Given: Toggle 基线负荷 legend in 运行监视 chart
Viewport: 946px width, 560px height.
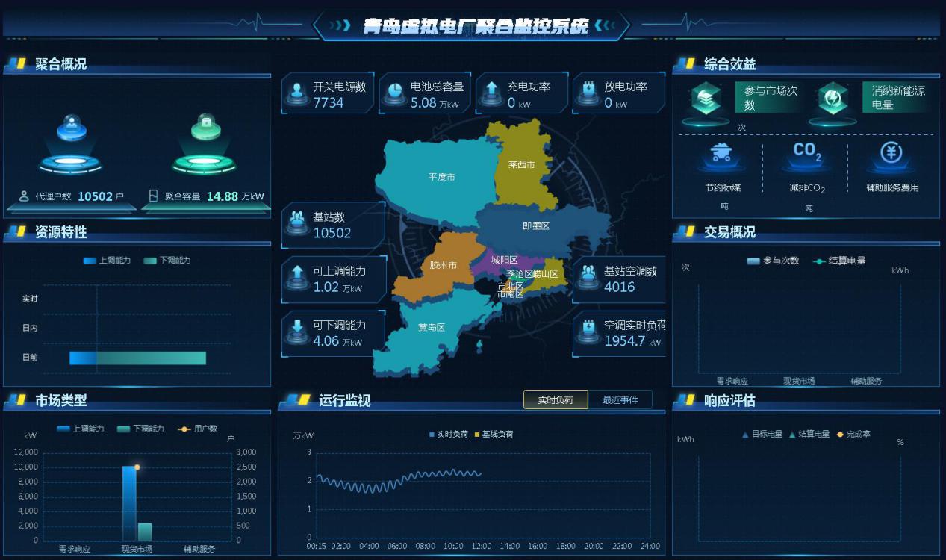Looking at the screenshot, I should tap(497, 434).
